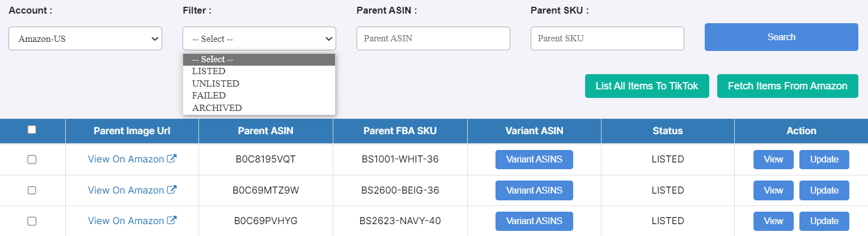The image size is (868, 236).
Task: Click List All Items To TikTok
Action: [647, 86]
